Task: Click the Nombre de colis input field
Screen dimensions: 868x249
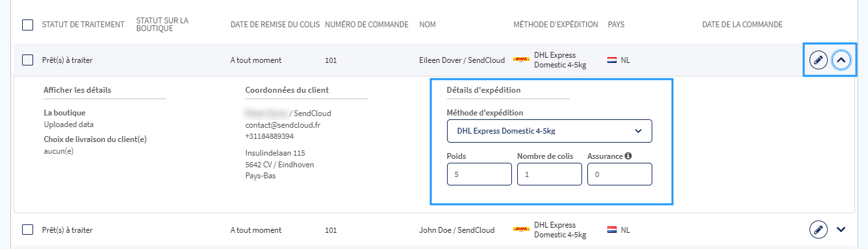Action: tap(550, 174)
